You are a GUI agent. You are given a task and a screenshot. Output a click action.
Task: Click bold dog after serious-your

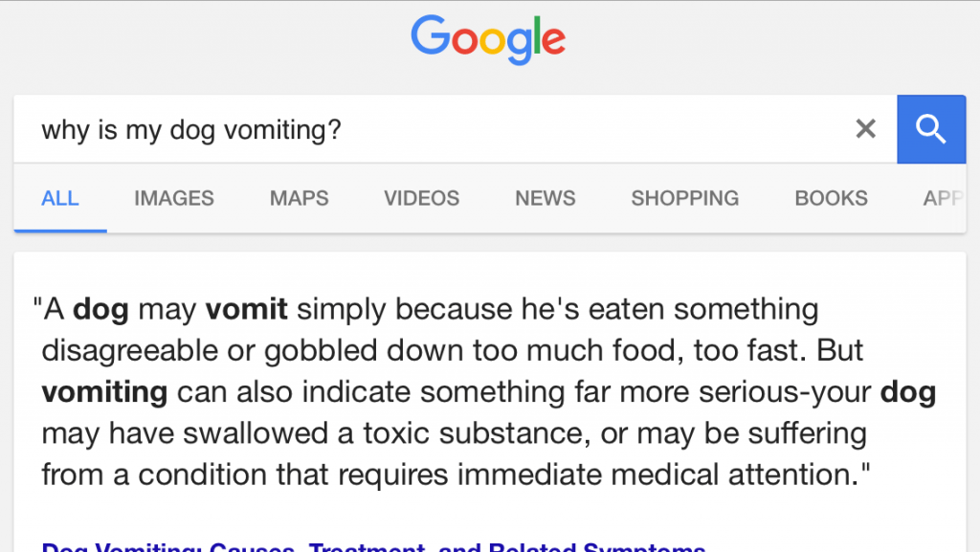pyautogui.click(x=908, y=392)
